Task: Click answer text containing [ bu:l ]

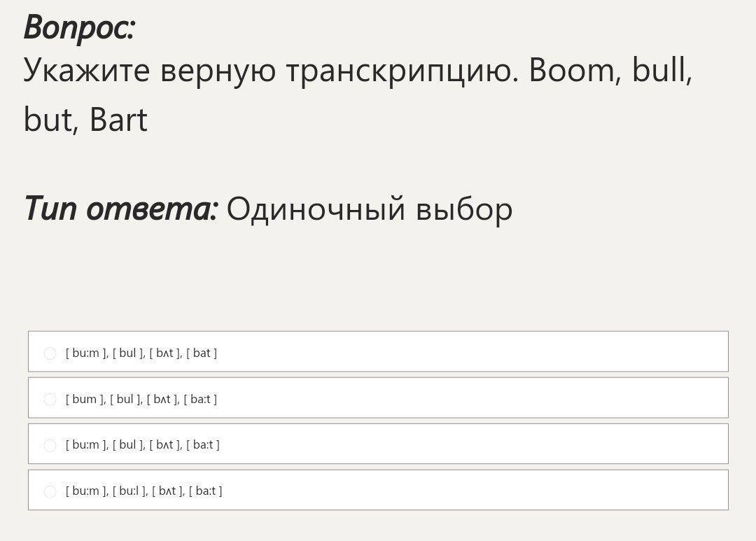Action: (x=143, y=491)
